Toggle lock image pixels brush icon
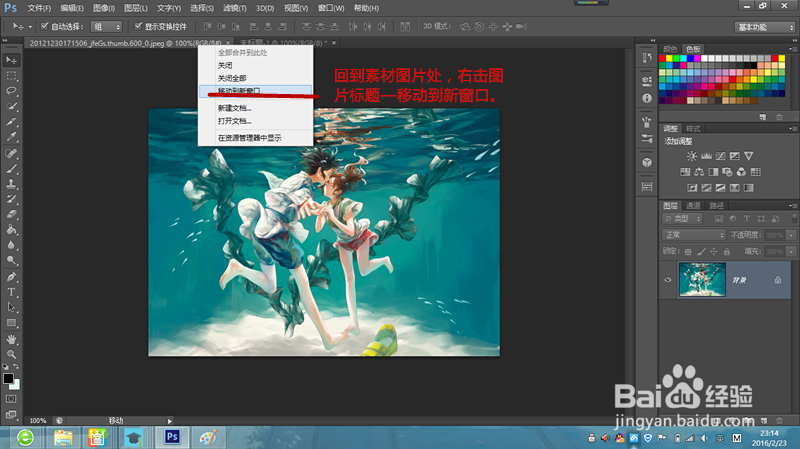 pyautogui.click(x=701, y=252)
